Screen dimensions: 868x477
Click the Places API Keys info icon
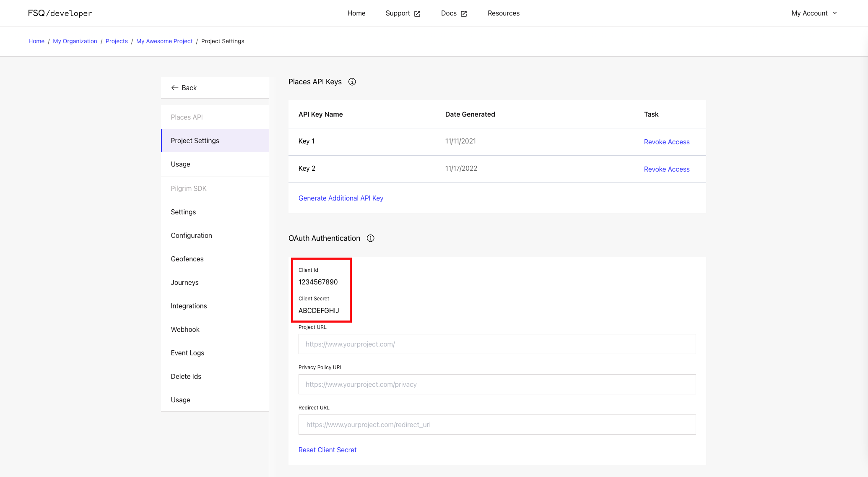point(352,82)
